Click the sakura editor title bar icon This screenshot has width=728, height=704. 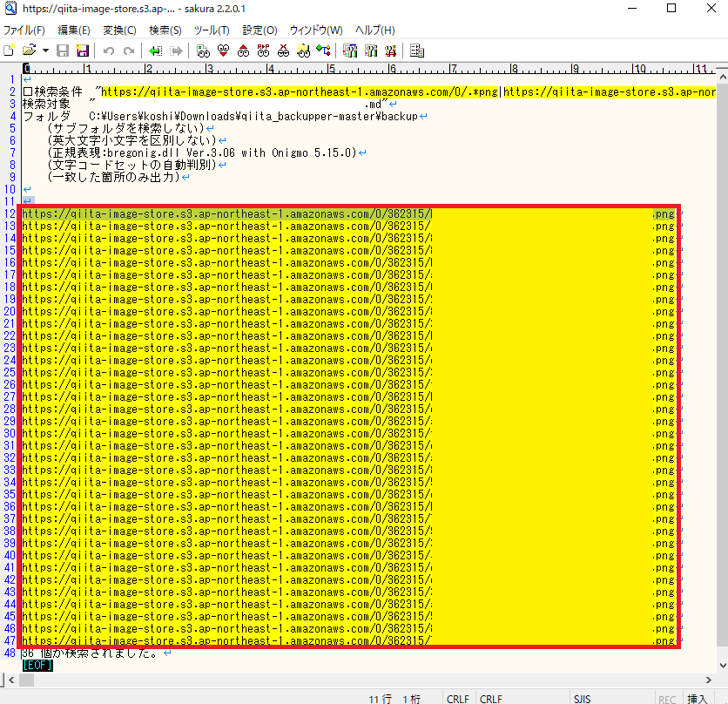point(10,8)
